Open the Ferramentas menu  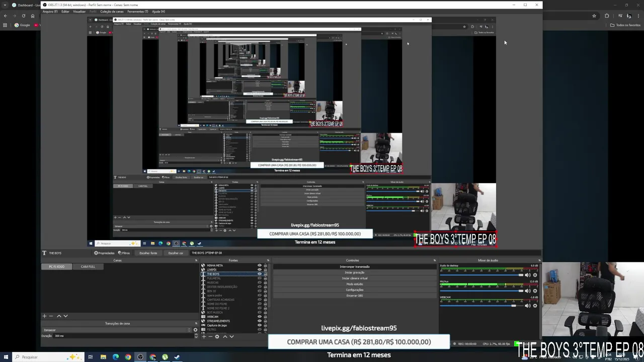pyautogui.click(x=137, y=12)
